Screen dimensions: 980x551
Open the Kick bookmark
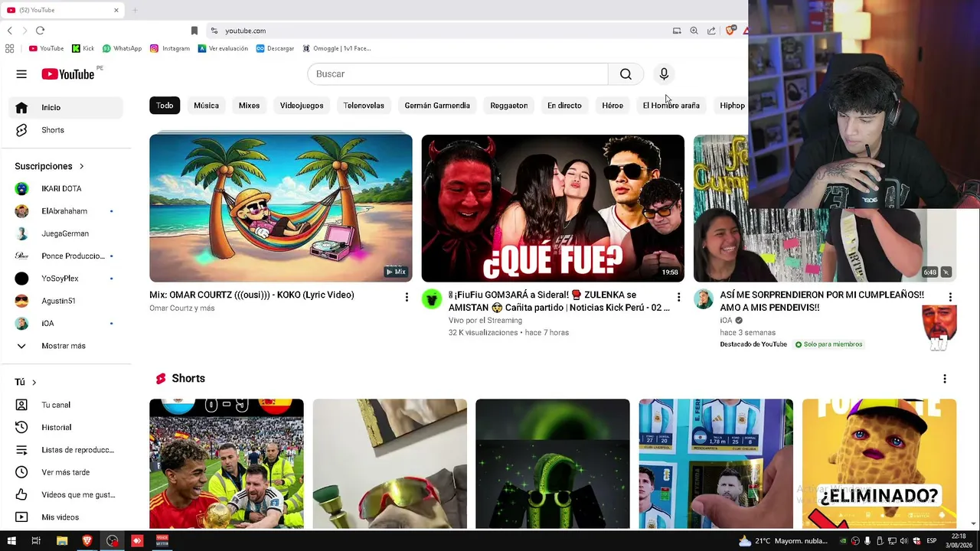pyautogui.click(x=83, y=48)
